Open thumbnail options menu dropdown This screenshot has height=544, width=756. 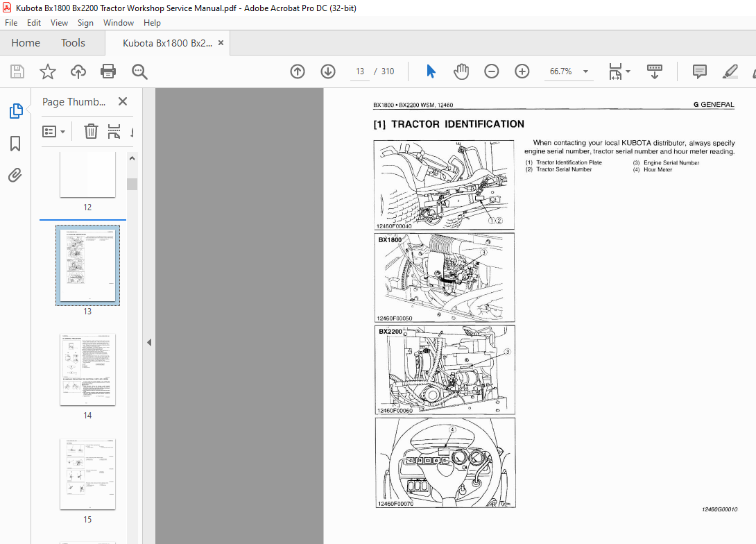pos(53,131)
